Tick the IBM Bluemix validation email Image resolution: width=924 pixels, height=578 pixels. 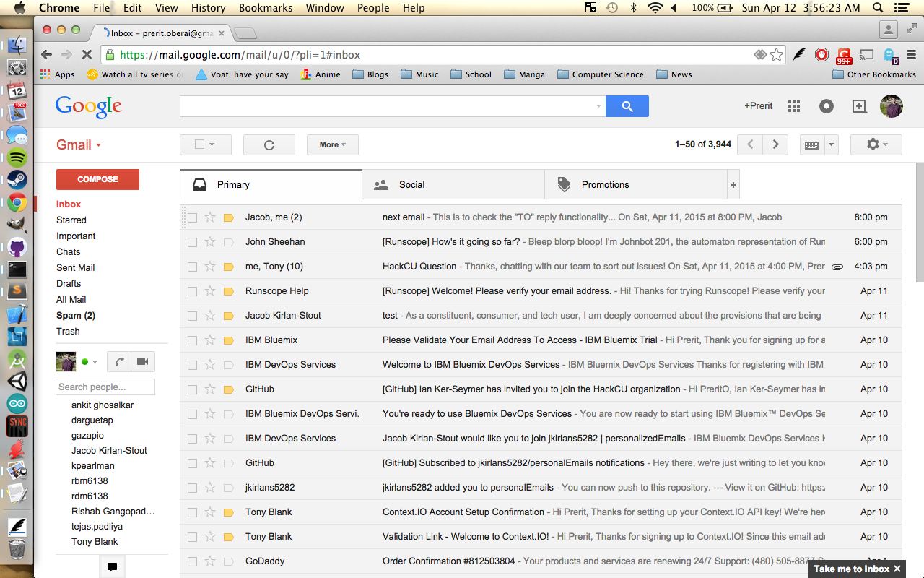pyautogui.click(x=192, y=340)
